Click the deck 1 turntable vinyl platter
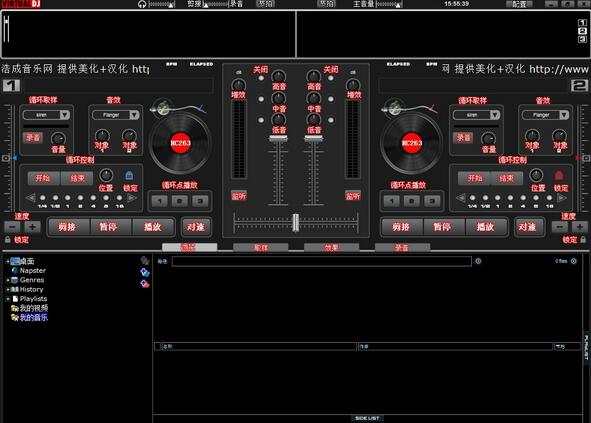591x423 pixels. (x=181, y=143)
